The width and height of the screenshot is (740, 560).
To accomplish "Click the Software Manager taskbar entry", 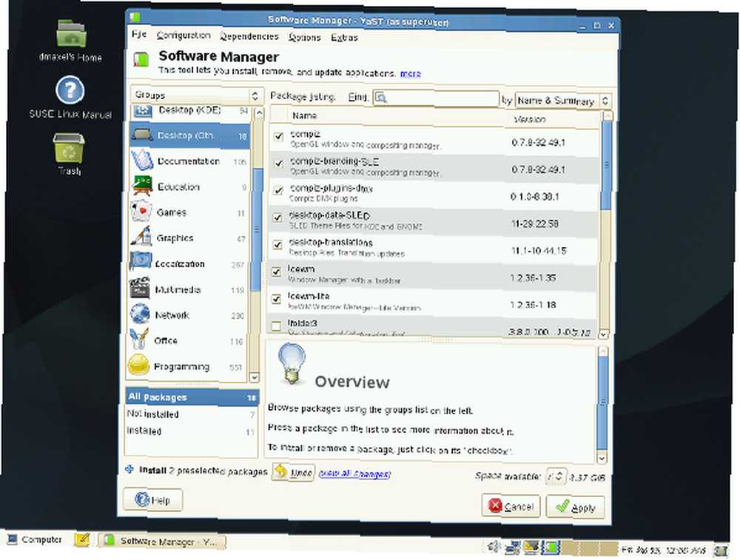I will pos(162,541).
